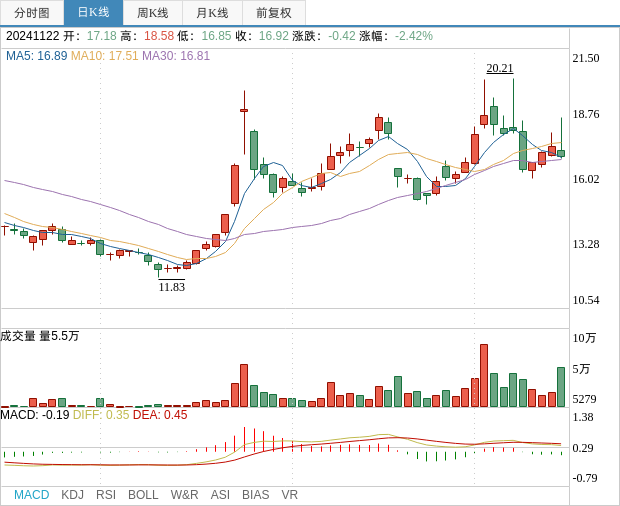Screen dimensions: 620x506
Task: Click the 16.02 price axis label
Action: click(586, 179)
